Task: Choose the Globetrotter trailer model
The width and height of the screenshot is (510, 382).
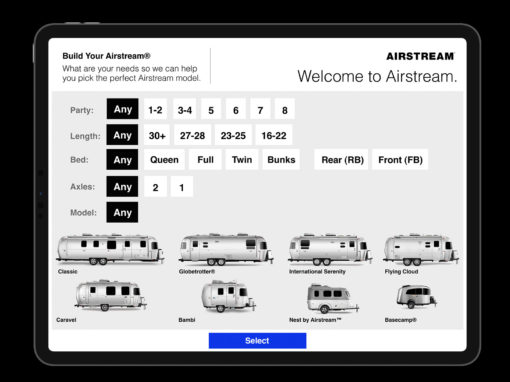Action: 226,249
